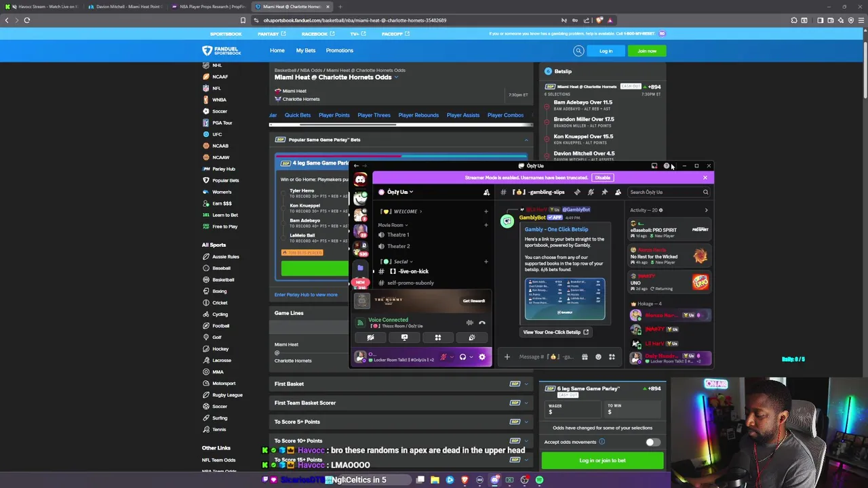Click the betslip preview image in GamblyBot message
The height and width of the screenshot is (488, 868).
[565, 298]
